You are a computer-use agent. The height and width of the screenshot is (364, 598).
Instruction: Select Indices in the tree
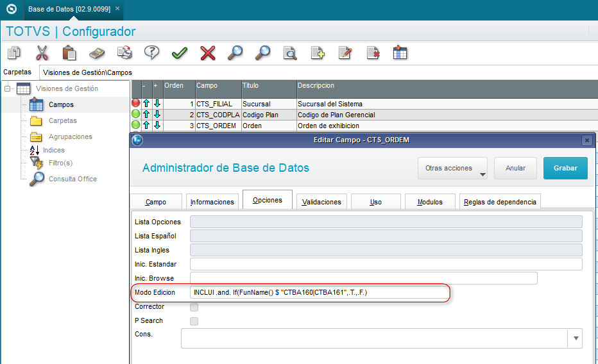(x=53, y=150)
